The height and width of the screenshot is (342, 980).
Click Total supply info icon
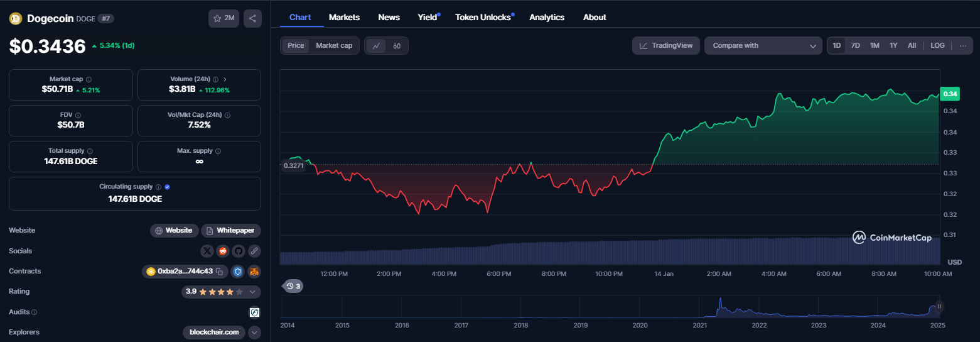click(x=90, y=151)
